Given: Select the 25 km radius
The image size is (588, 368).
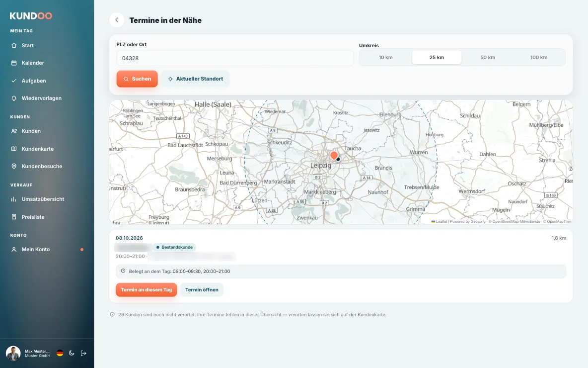Looking at the screenshot, I should tap(437, 58).
